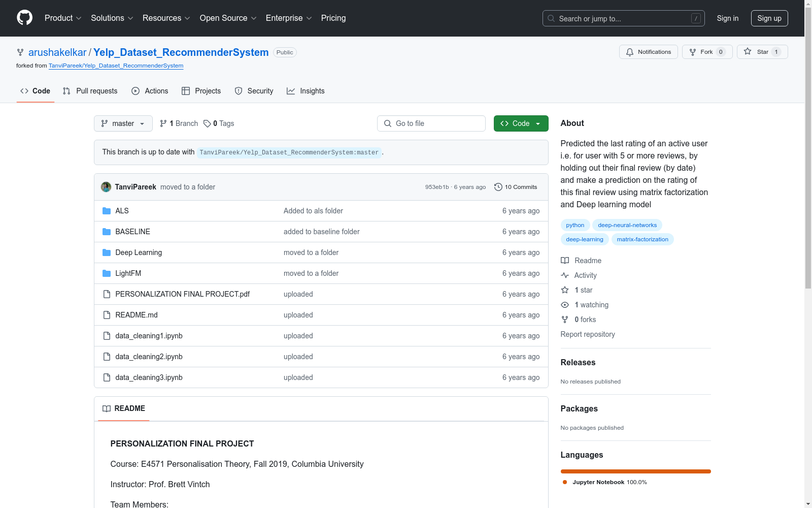The image size is (812, 508).
Task: Click the branch icon next to 1 Branch
Action: click(x=163, y=123)
